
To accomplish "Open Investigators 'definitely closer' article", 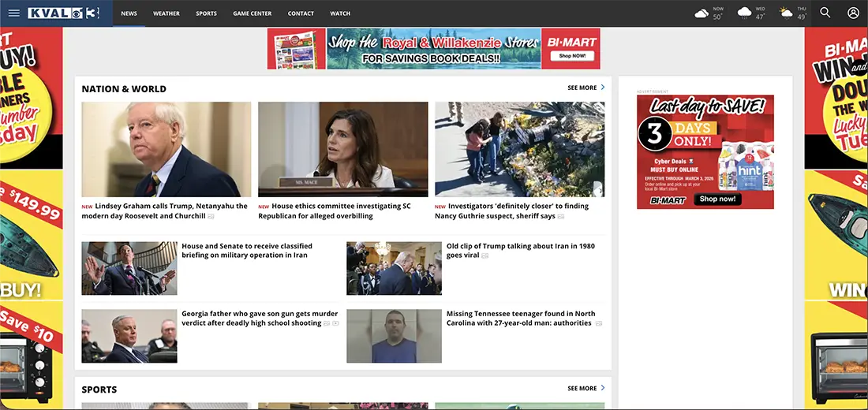I will [512, 211].
